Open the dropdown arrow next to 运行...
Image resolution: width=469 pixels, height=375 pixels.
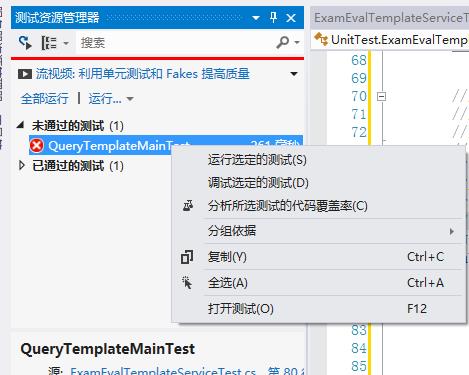tap(130, 99)
